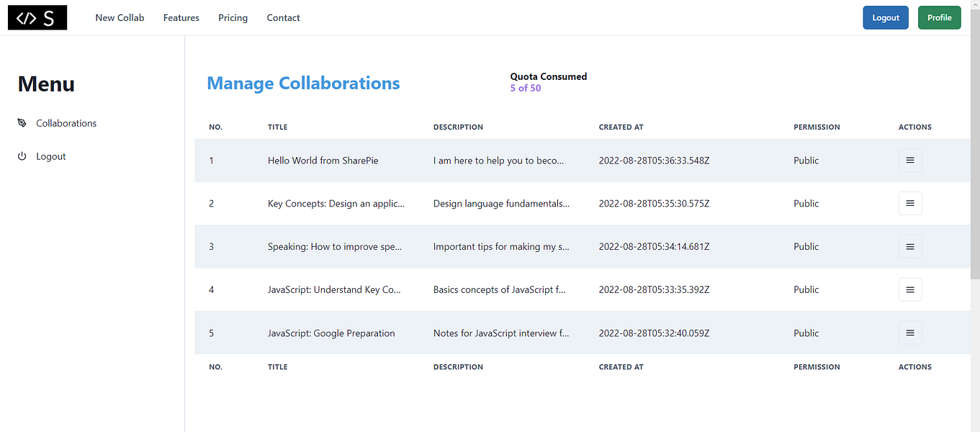The image size is (980, 432).
Task: Click the Logout link in sidebar
Action: (51, 156)
